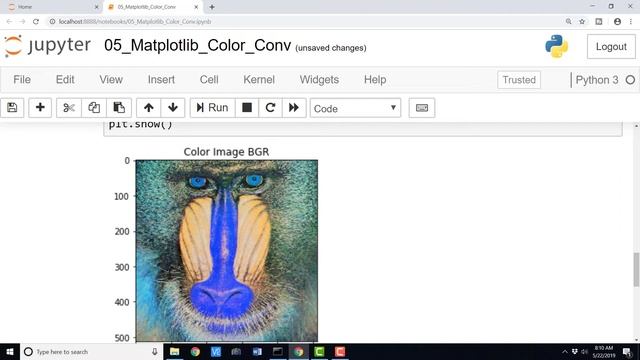Open the cell type Code dropdown
The height and width of the screenshot is (360, 640).
coord(355,108)
